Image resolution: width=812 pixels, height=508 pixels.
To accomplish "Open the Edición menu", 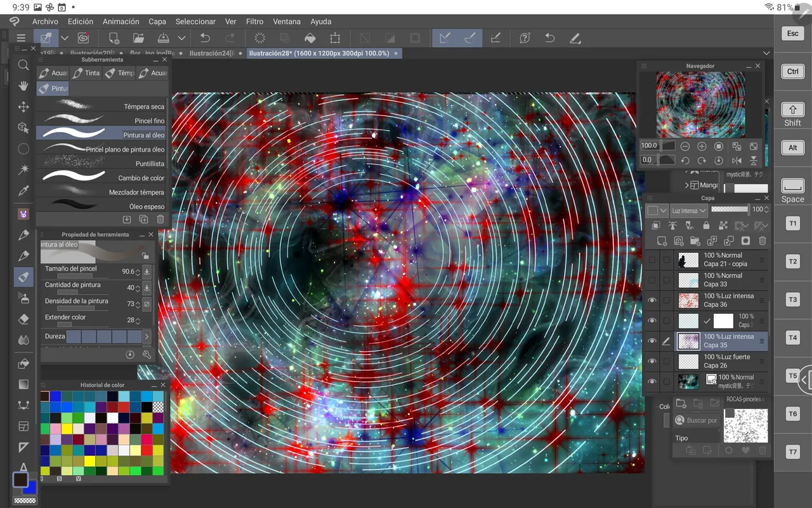I will coord(81,22).
